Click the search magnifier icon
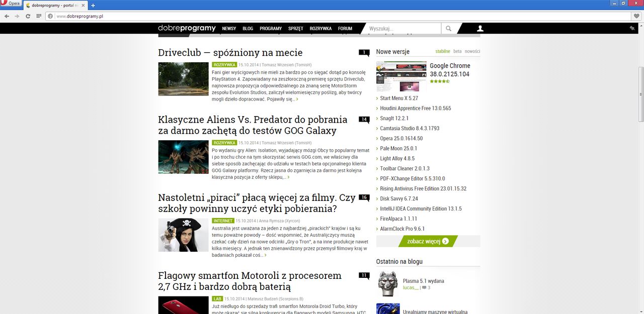This screenshot has height=314, width=644. pos(448,28)
